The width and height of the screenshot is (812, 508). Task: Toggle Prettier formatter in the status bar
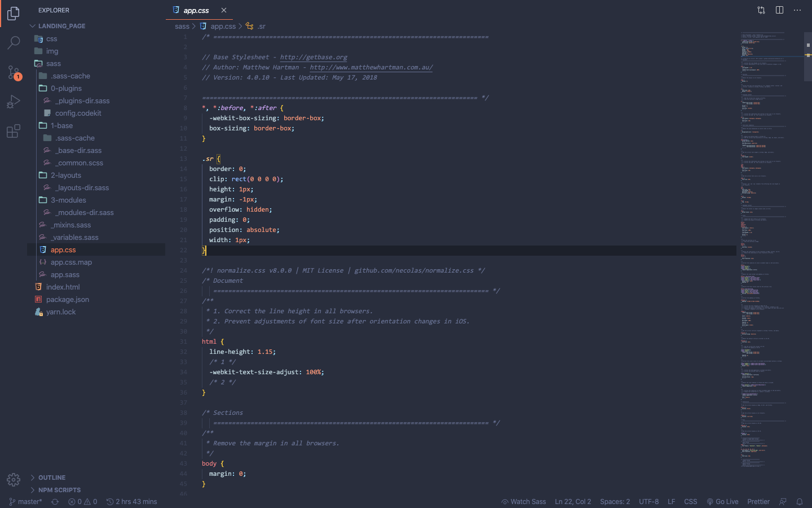coord(758,501)
